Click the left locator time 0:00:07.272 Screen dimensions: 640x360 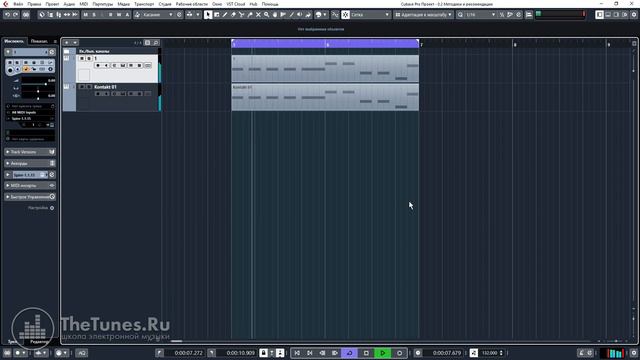coord(188,353)
